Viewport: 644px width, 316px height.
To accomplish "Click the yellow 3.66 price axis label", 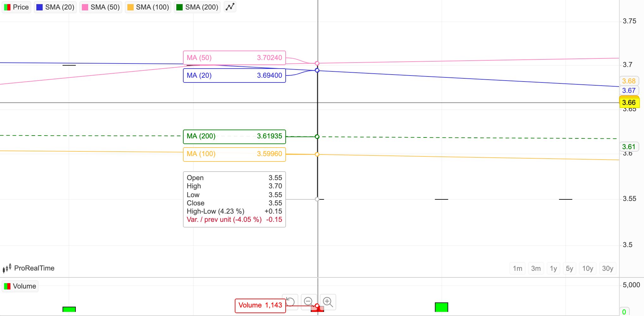I will click(x=629, y=103).
